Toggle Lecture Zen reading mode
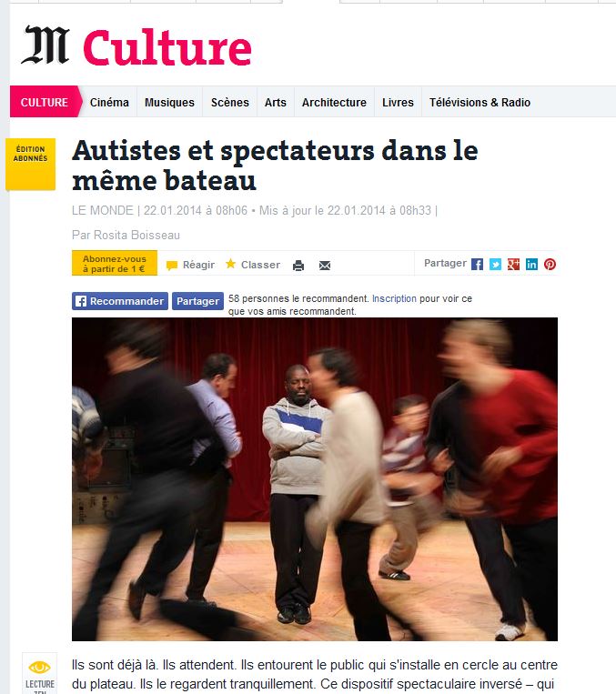The height and width of the screenshot is (694, 616). coord(39,674)
